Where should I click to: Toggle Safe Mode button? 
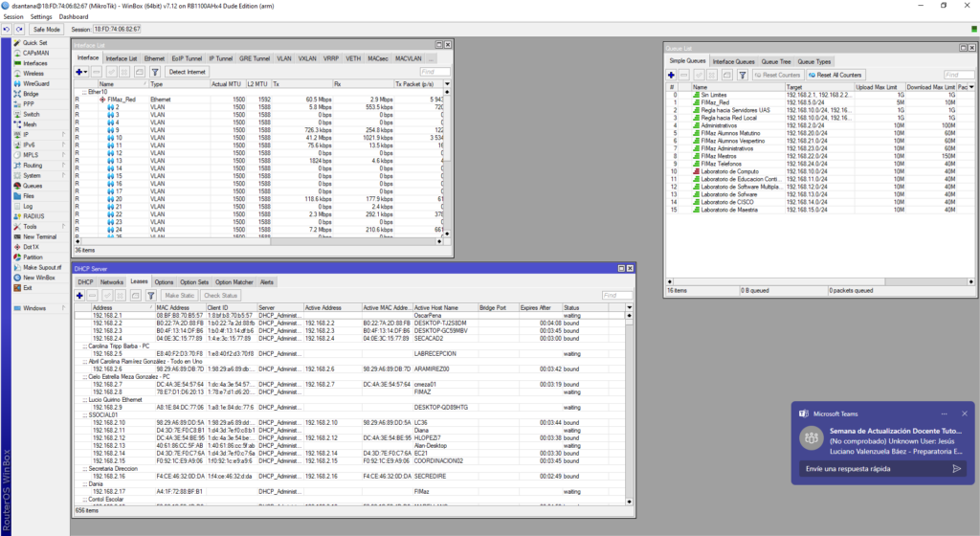(46, 30)
